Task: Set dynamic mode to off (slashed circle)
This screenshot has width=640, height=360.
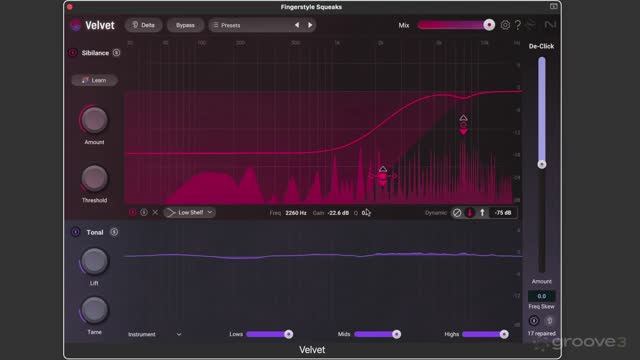Action: tap(457, 213)
